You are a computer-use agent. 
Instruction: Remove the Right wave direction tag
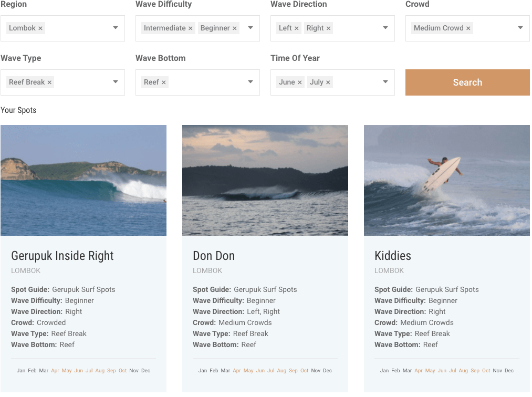point(329,28)
